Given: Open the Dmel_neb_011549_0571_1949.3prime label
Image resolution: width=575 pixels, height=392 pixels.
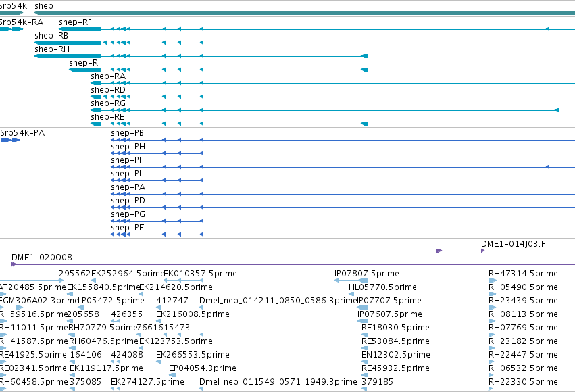Looking at the screenshot, I should tap(278, 382).
